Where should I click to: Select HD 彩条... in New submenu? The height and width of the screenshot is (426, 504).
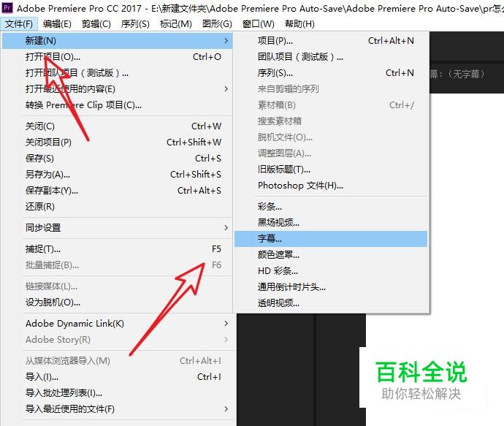coord(331,271)
